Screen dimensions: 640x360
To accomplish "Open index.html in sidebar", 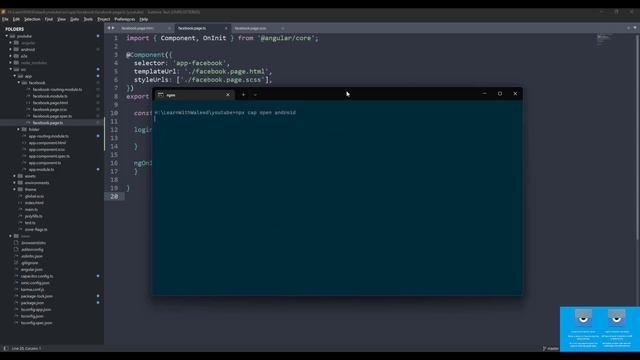I will coord(34,202).
